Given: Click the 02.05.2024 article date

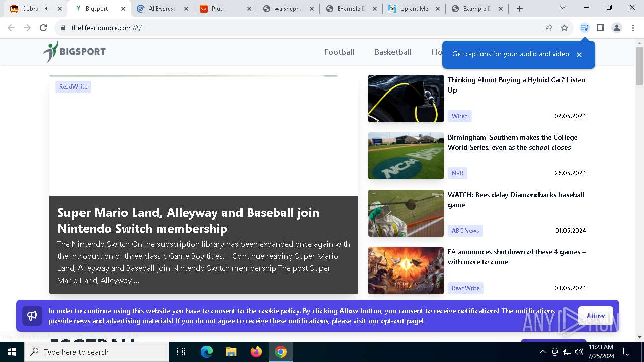Looking at the screenshot, I should click(570, 116).
